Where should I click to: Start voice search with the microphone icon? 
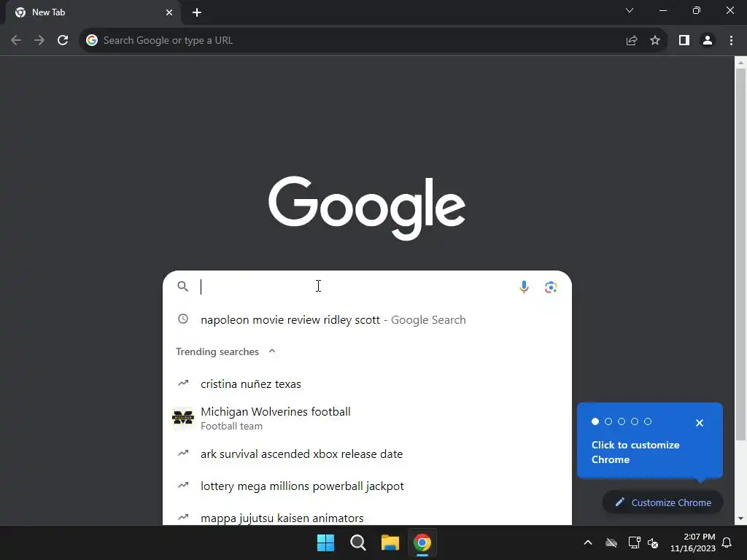pos(524,287)
